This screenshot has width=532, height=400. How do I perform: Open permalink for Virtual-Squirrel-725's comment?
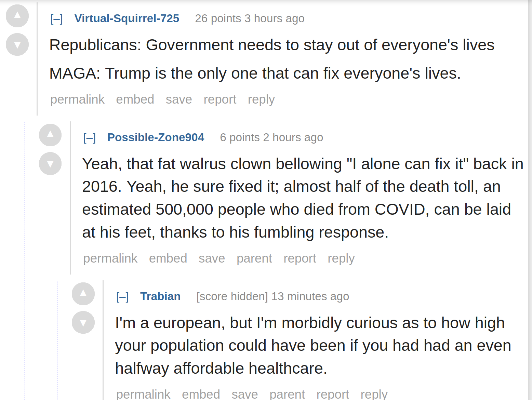tap(78, 99)
